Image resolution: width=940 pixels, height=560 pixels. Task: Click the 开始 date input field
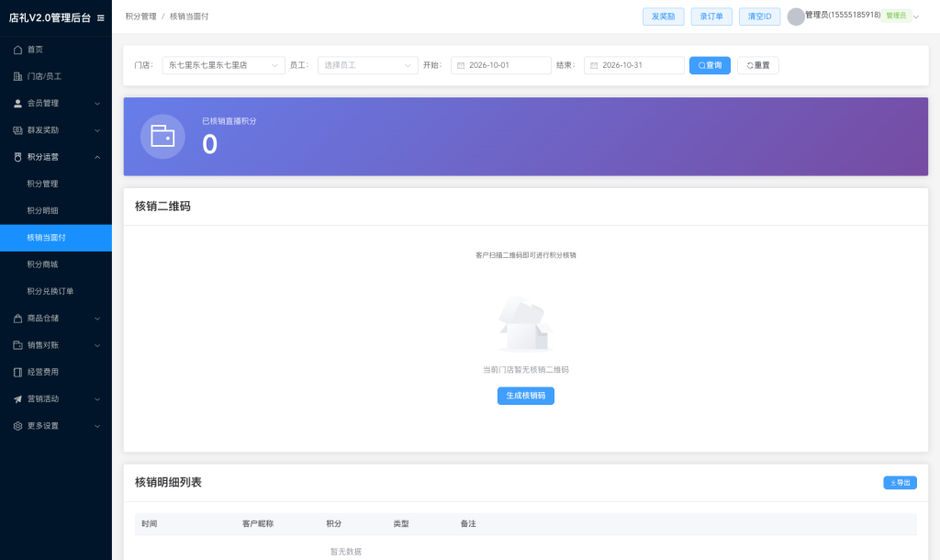pos(501,65)
